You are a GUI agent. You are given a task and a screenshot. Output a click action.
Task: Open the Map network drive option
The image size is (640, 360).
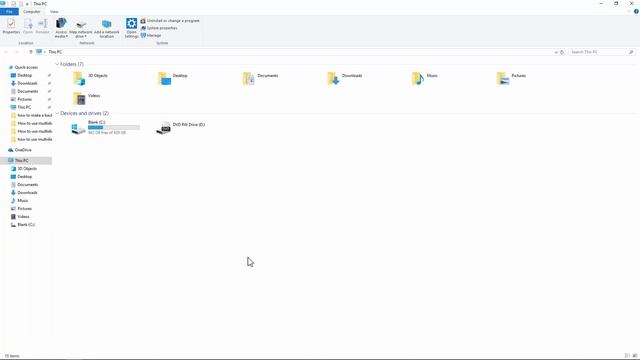pos(81,28)
